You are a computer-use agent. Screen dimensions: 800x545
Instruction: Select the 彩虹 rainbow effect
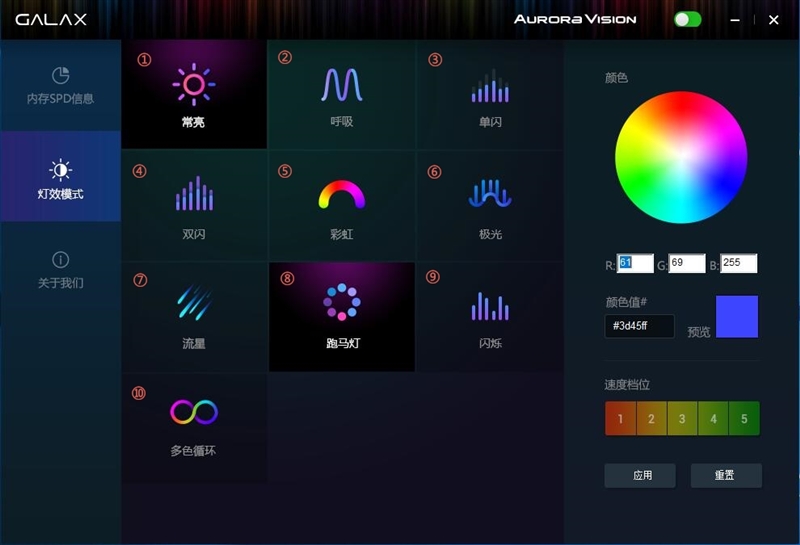click(x=341, y=205)
